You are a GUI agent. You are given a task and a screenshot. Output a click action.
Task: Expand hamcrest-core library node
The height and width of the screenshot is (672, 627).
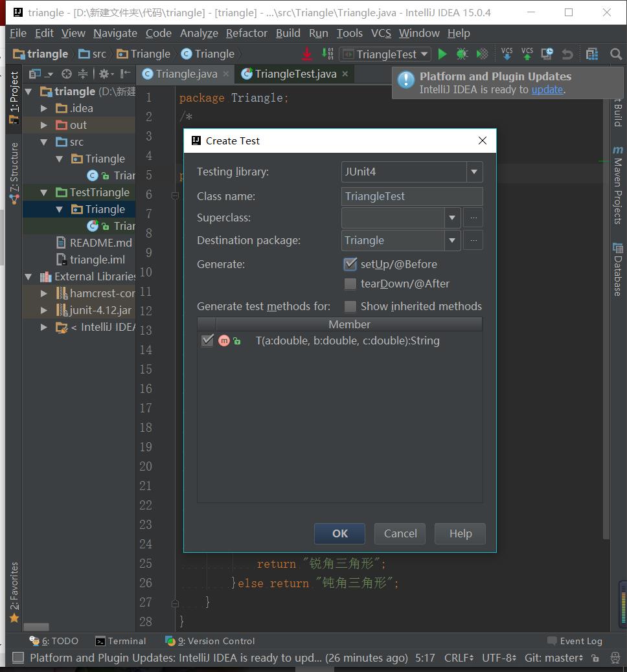point(44,293)
